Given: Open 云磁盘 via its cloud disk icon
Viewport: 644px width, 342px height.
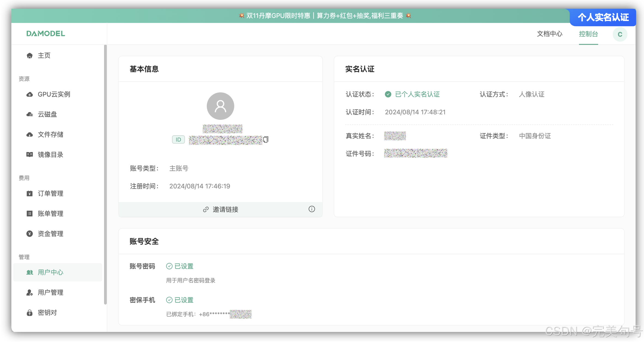Looking at the screenshot, I should click(29, 114).
